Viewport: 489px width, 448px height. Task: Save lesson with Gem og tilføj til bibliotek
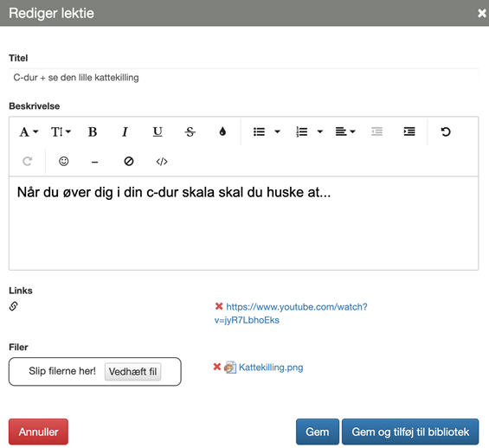tap(410, 432)
